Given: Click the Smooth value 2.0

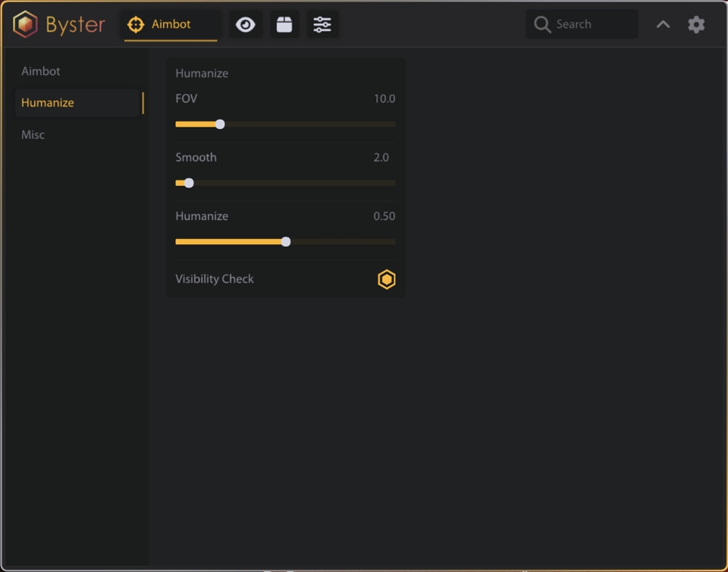Looking at the screenshot, I should (381, 158).
